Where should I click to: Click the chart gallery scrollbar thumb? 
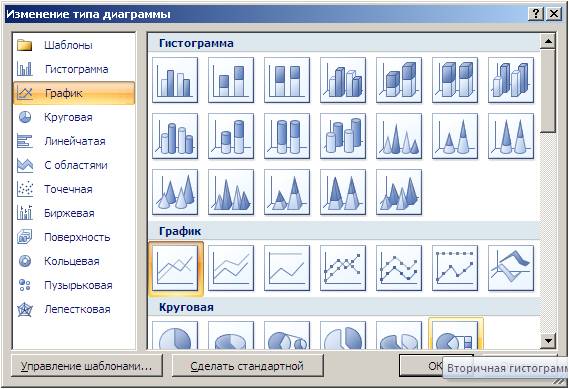[x=548, y=91]
